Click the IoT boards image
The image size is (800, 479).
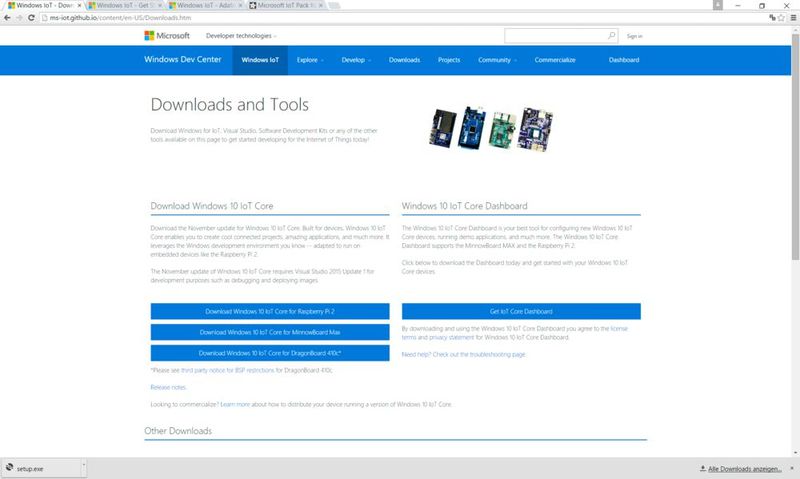point(490,128)
